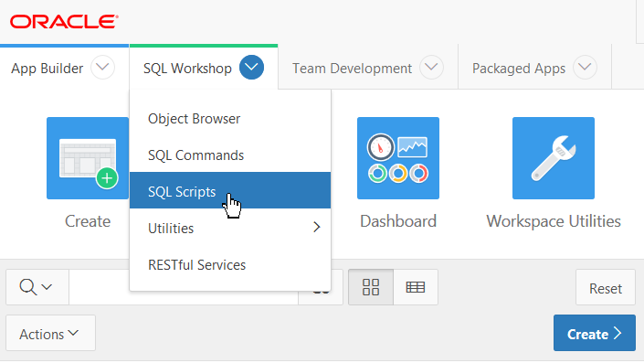Open the SQL Workshop tab
Screen dimensions: 644x363
(x=187, y=69)
